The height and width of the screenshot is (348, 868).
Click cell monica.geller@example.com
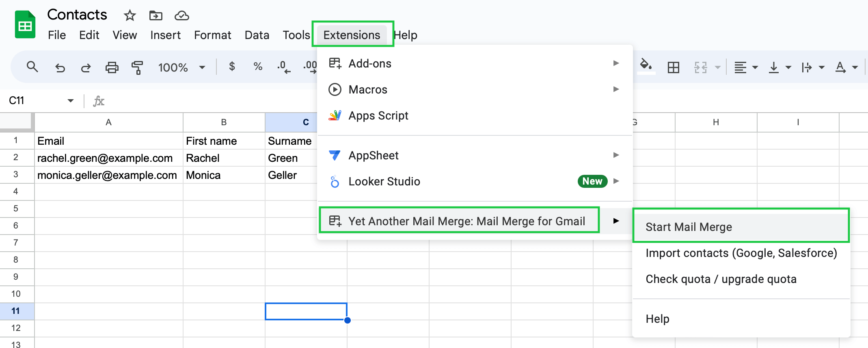[109, 175]
